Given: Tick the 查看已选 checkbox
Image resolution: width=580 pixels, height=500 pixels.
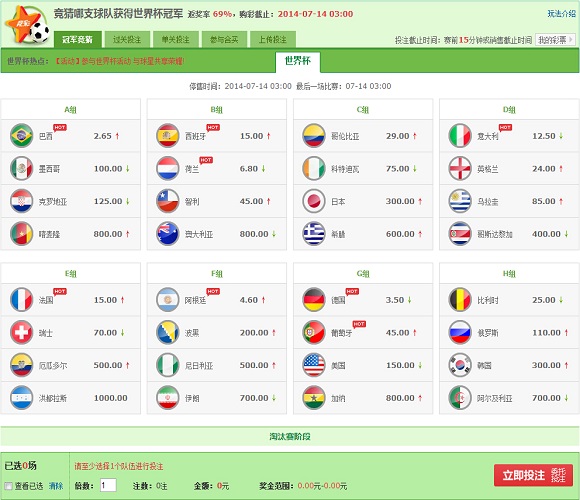Looking at the screenshot, I should (x=8, y=486).
